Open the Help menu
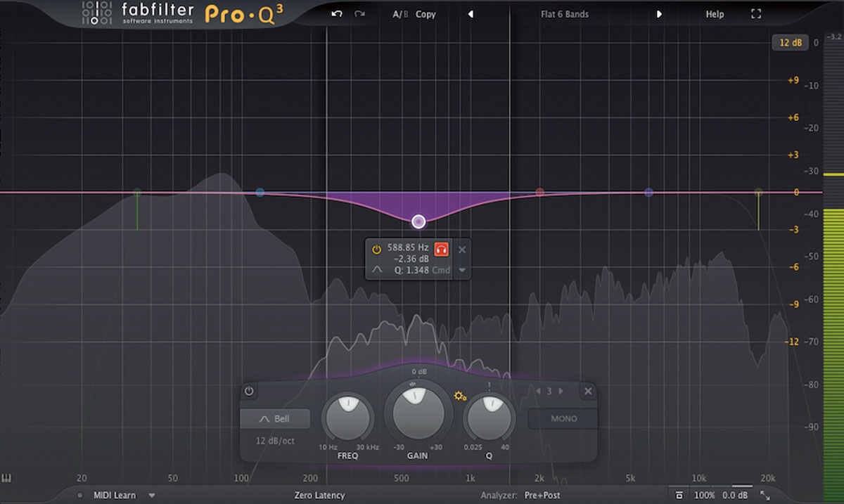844x504 pixels. [715, 14]
